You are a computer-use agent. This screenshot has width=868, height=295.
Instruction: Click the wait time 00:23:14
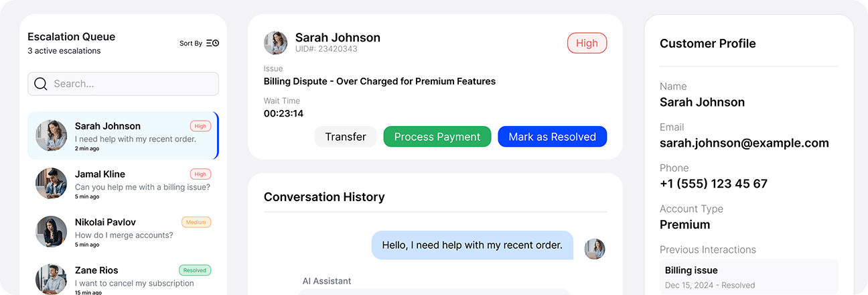(x=283, y=113)
